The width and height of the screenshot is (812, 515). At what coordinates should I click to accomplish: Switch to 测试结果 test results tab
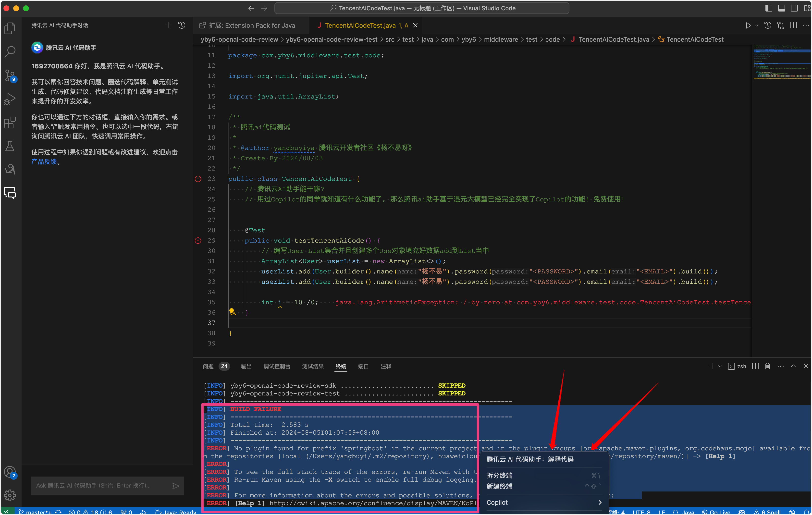pos(313,366)
